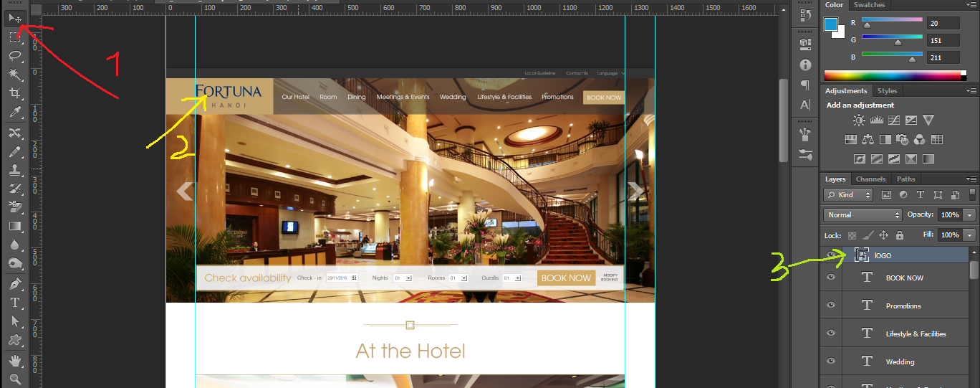Open the Layers panel flyout menu
The width and height of the screenshot is (980, 388).
[x=971, y=179]
